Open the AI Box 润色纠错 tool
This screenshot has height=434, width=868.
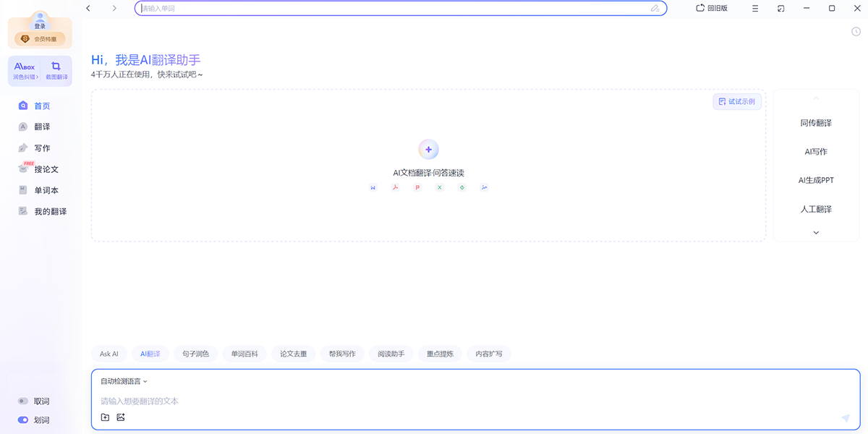[x=25, y=70]
